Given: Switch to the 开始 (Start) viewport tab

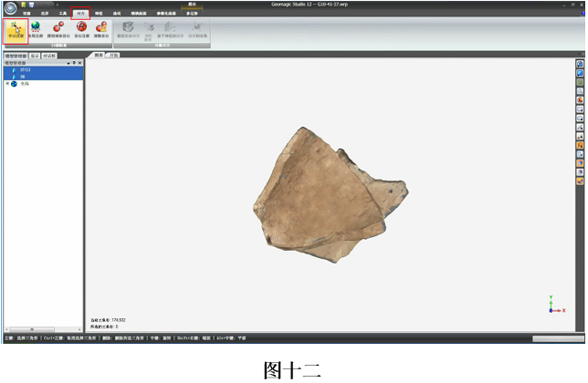Looking at the screenshot, I should point(113,55).
